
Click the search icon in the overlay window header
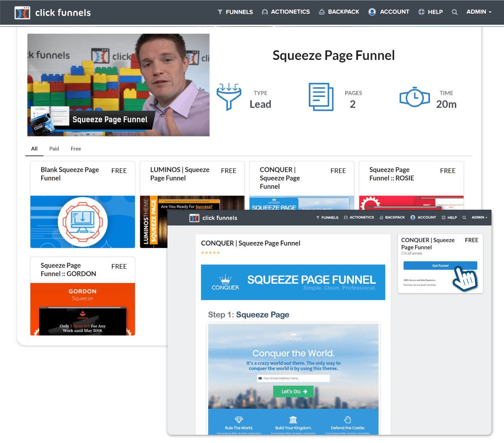click(x=464, y=218)
